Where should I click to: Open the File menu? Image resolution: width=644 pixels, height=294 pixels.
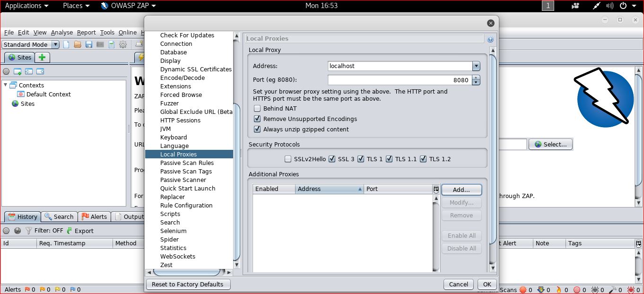9,32
